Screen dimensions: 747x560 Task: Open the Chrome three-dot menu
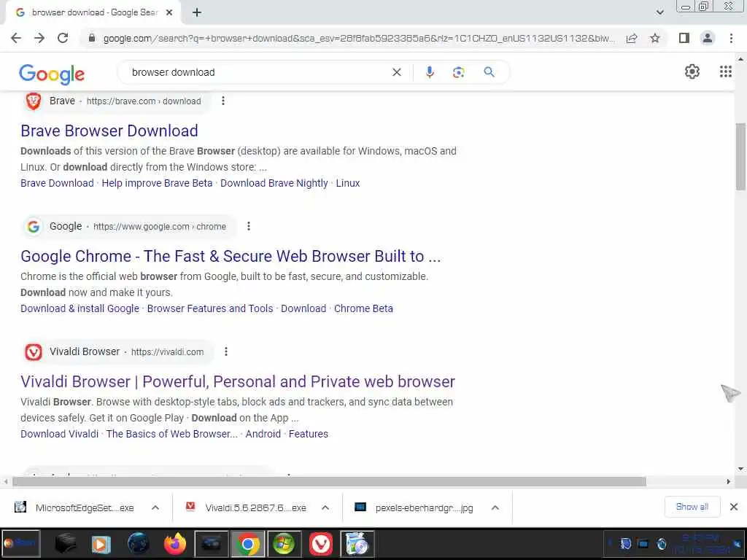tap(731, 38)
